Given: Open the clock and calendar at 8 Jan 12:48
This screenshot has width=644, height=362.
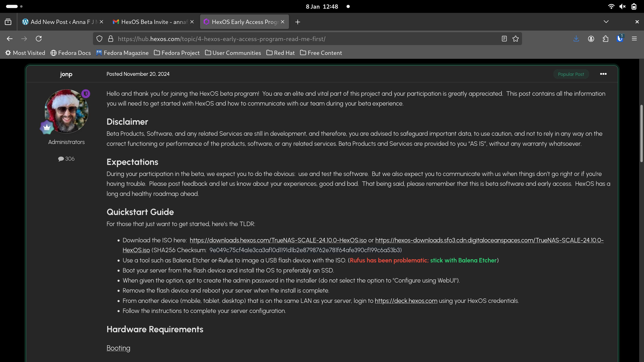Looking at the screenshot, I should coord(322,6).
